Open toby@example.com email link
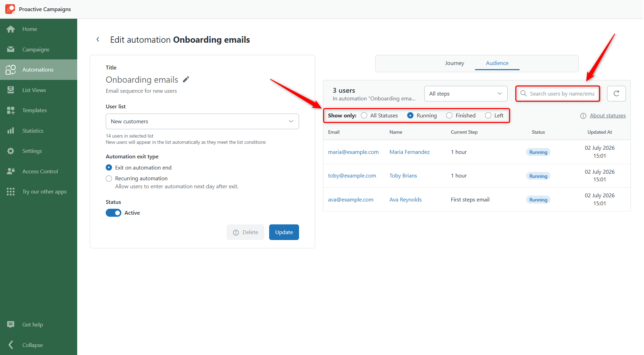The image size is (644, 355). (352, 176)
